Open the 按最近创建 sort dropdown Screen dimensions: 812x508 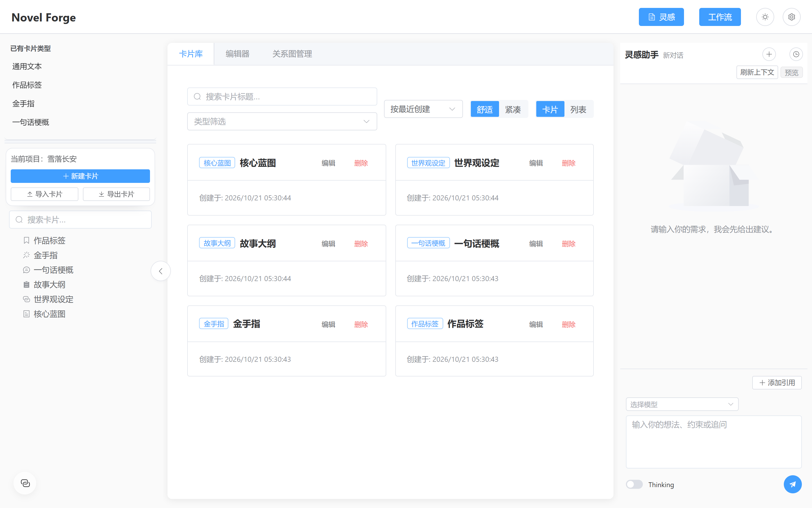(x=423, y=109)
